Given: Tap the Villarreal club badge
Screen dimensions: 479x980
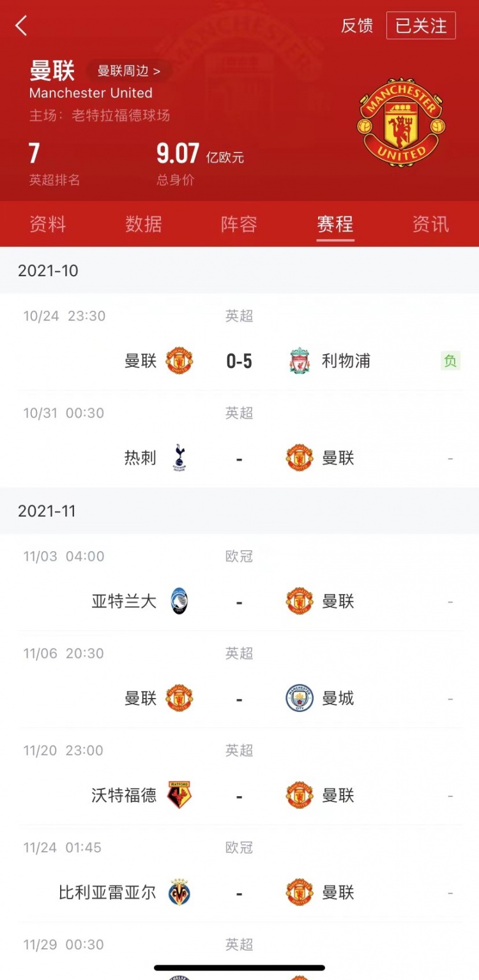Looking at the screenshot, I should (x=179, y=893).
